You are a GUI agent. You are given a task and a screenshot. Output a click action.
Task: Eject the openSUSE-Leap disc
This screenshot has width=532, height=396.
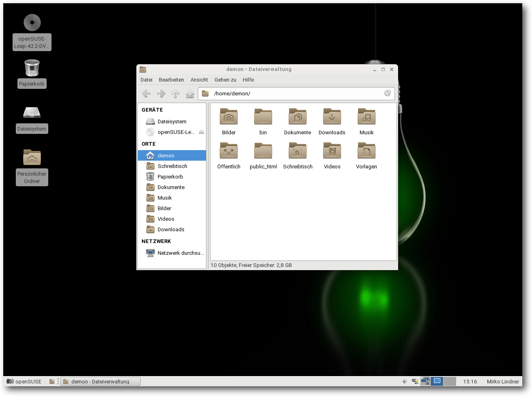202,132
